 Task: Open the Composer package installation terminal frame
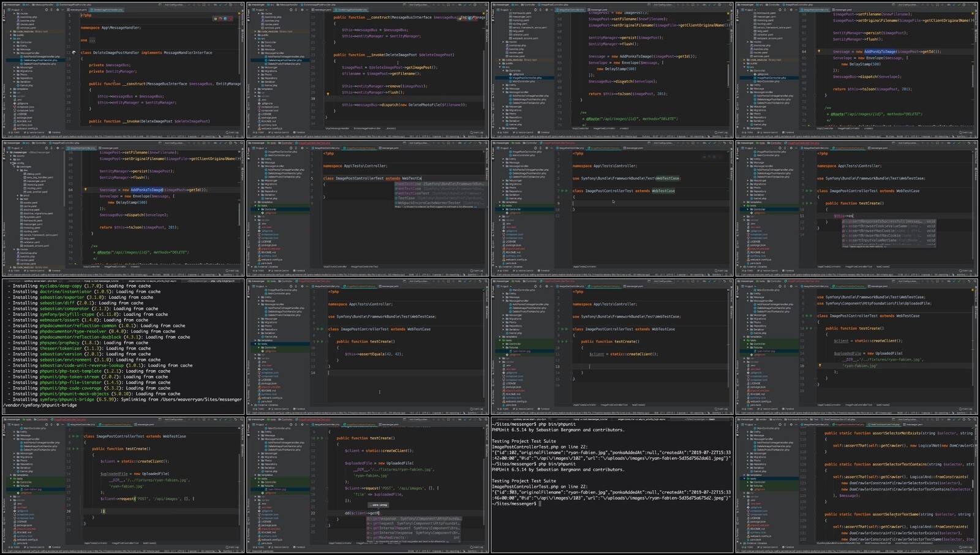[x=123, y=347]
